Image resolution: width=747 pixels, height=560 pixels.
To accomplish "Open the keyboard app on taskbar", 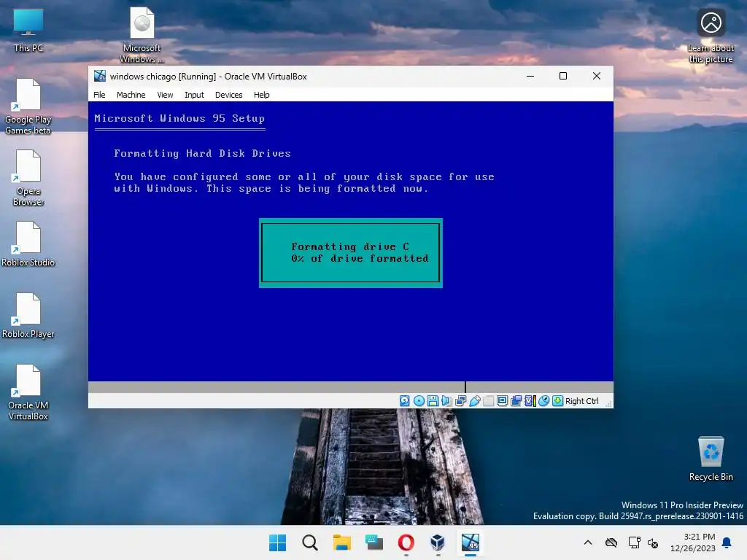I will click(374, 542).
